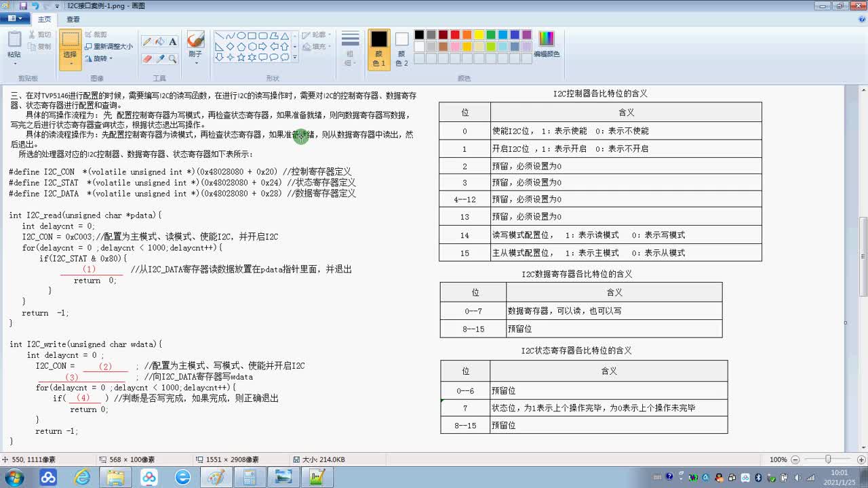The height and width of the screenshot is (488, 868).
Task: Open Edit colors (编辑颜色)
Action: point(547,45)
